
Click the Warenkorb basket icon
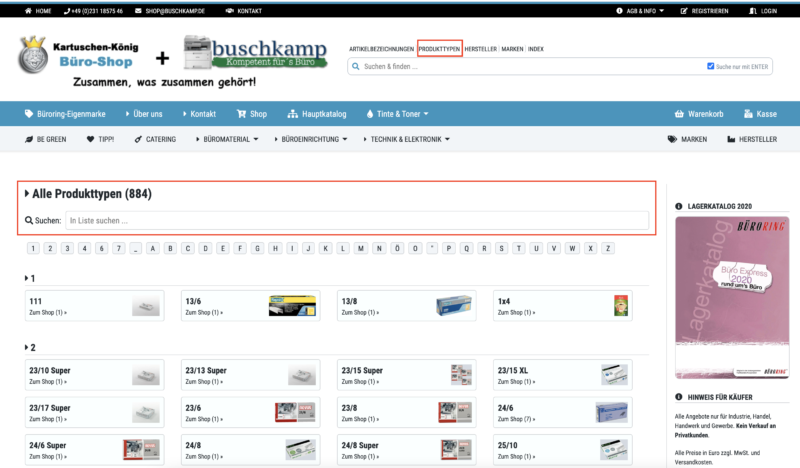pos(679,114)
